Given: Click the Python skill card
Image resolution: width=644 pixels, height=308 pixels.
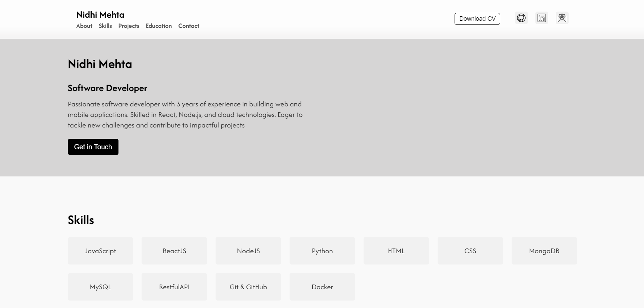Looking at the screenshot, I should 322,251.
